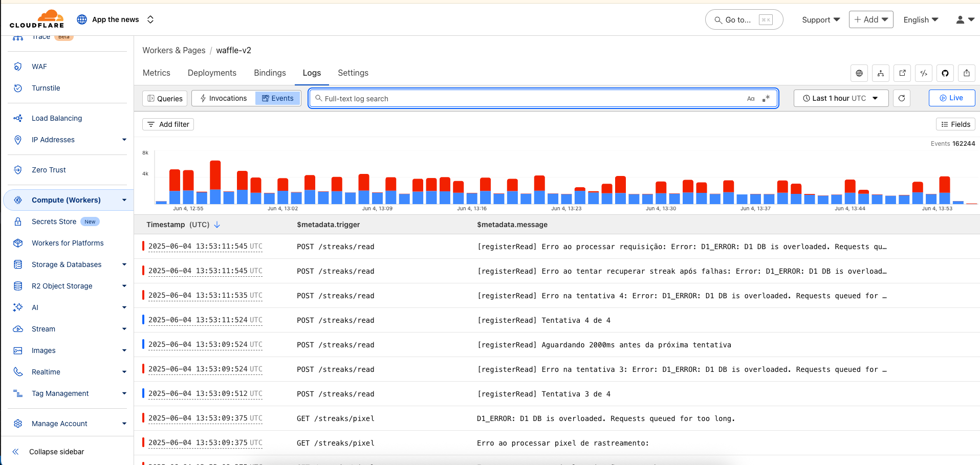The height and width of the screenshot is (465, 980).
Task: Toggle regex search icon
Action: pyautogui.click(x=766, y=99)
